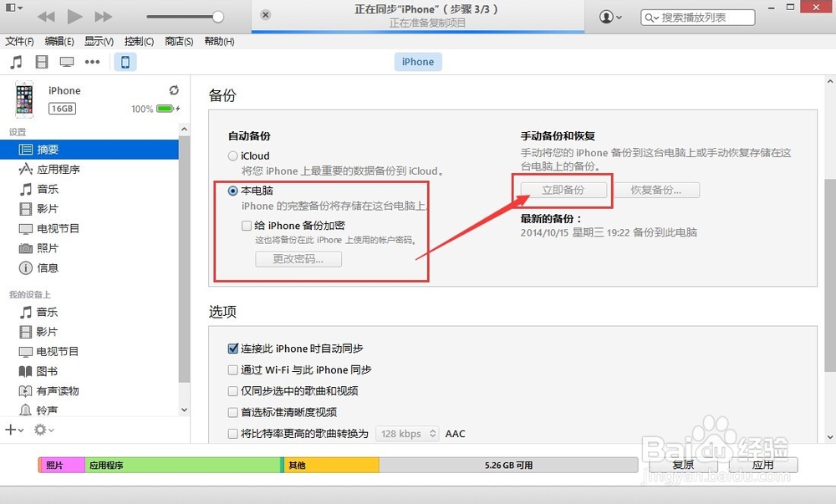Select 信息 in sidebar

[89, 268]
